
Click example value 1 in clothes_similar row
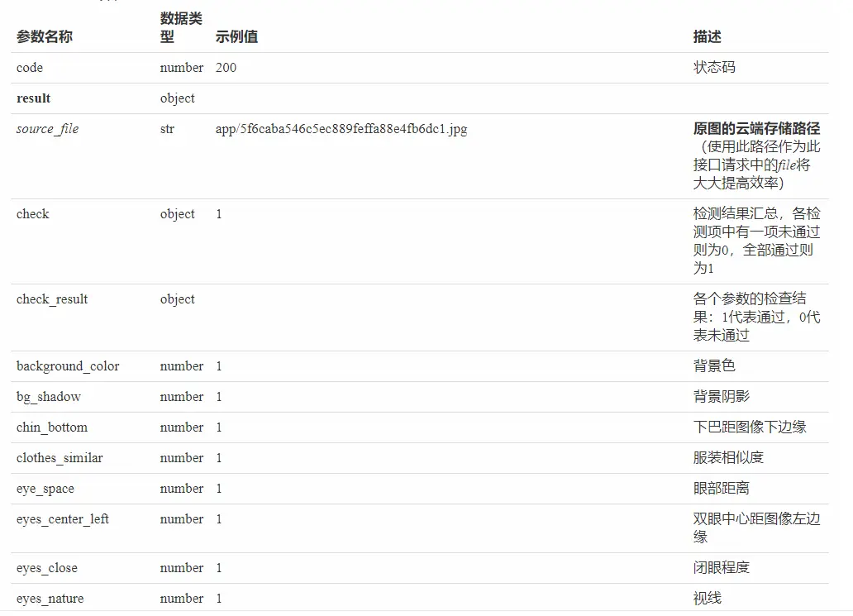219,457
